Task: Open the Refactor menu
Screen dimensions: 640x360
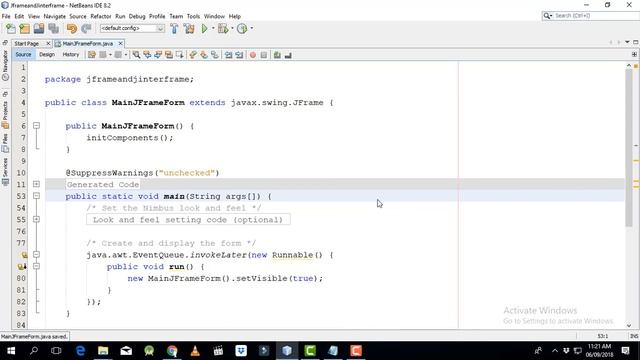Action: pyautogui.click(x=101, y=16)
